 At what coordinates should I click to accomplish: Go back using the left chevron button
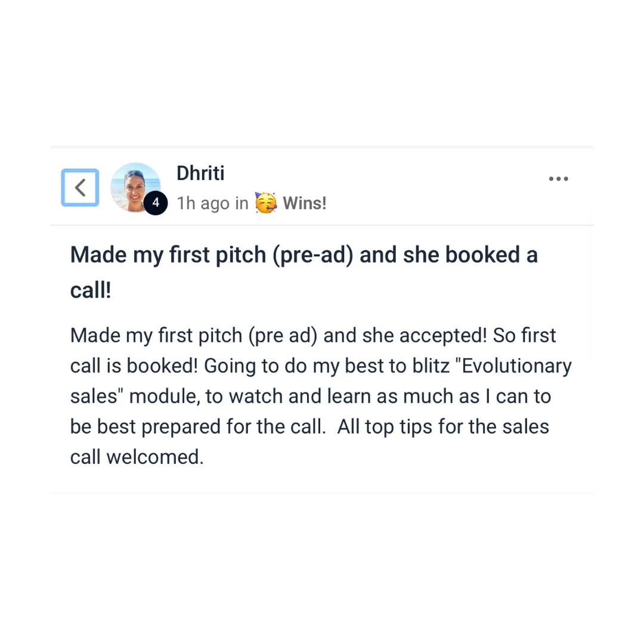click(80, 187)
